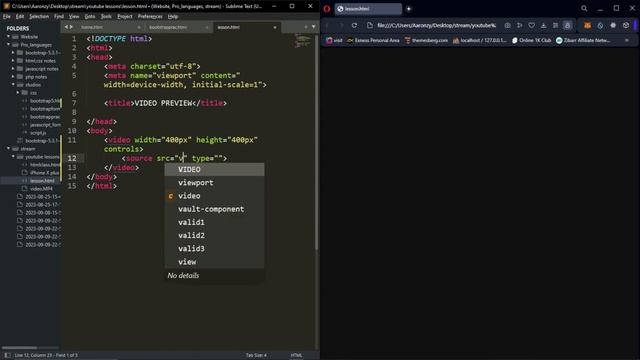
Task: Click the snapshot camera icon in address bar
Action: [x=507, y=25]
